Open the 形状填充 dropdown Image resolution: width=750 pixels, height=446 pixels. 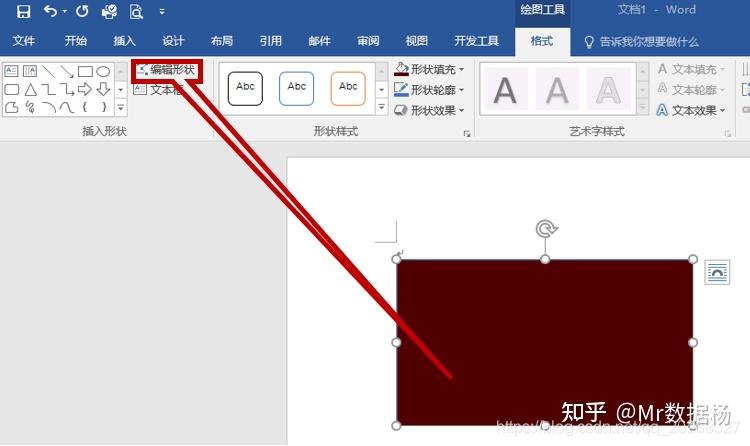(x=429, y=69)
